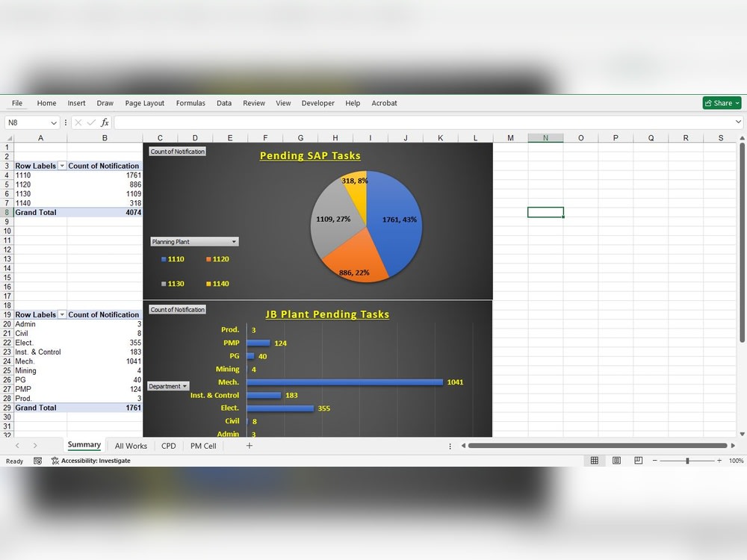
Task: Open the Planning Plant field dropdown on pie chart
Action: [x=234, y=241]
